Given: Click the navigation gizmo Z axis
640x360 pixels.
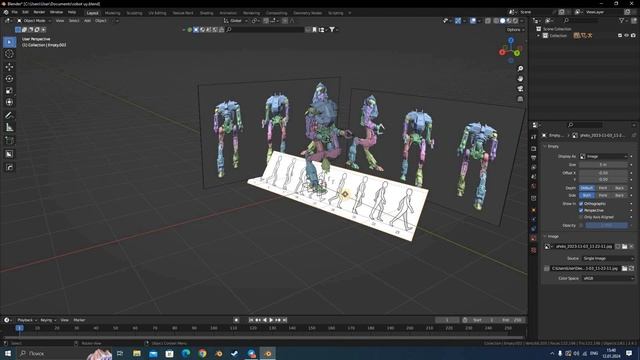Looking at the screenshot, I should tap(511, 40).
